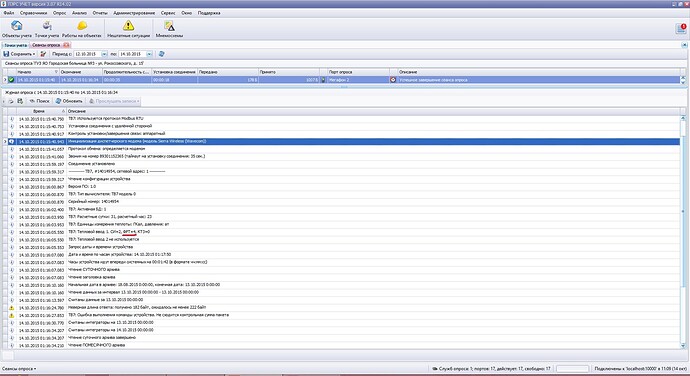The height and width of the screenshot is (376, 690).
Task: Click Продолжительность column header
Action: pos(127,72)
